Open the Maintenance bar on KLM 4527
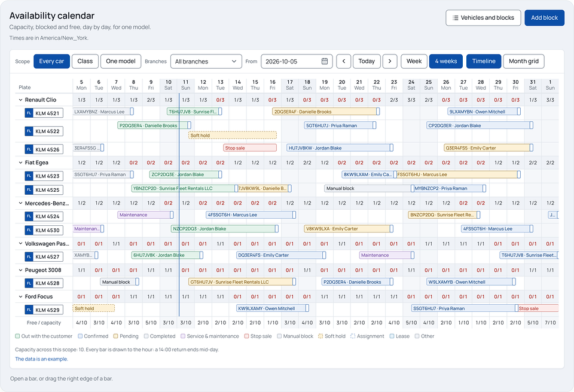This screenshot has height=392, width=574. click(387, 255)
